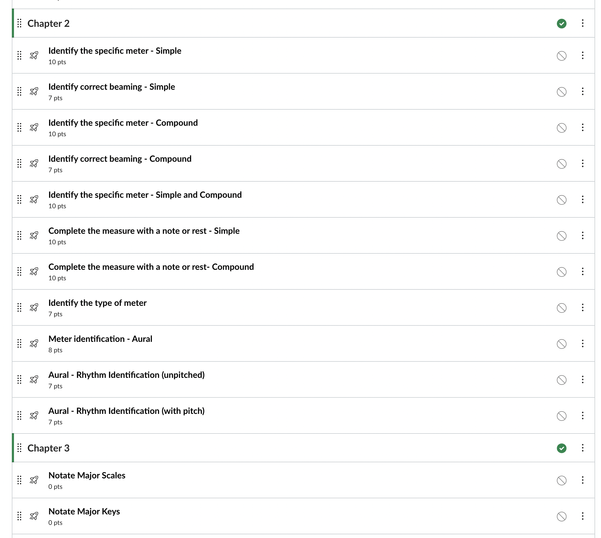This screenshot has height=538, width=601.
Task: Click rocket icon beside Identify correct beaming - Simple
Action: [x=34, y=92]
